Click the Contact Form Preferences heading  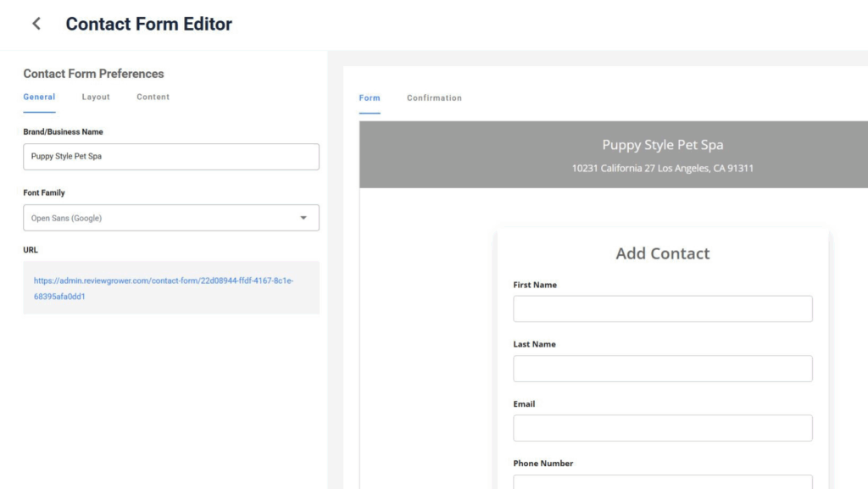click(x=93, y=74)
